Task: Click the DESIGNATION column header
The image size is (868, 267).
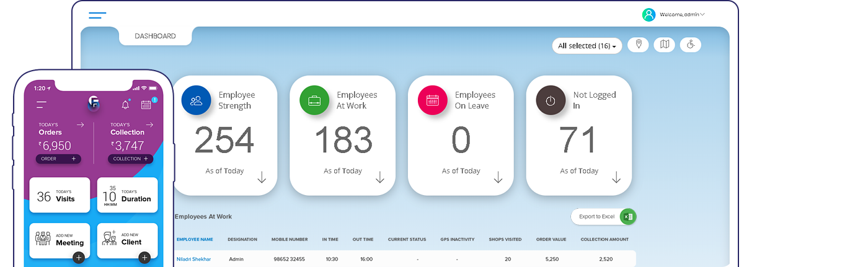Action: point(242,239)
